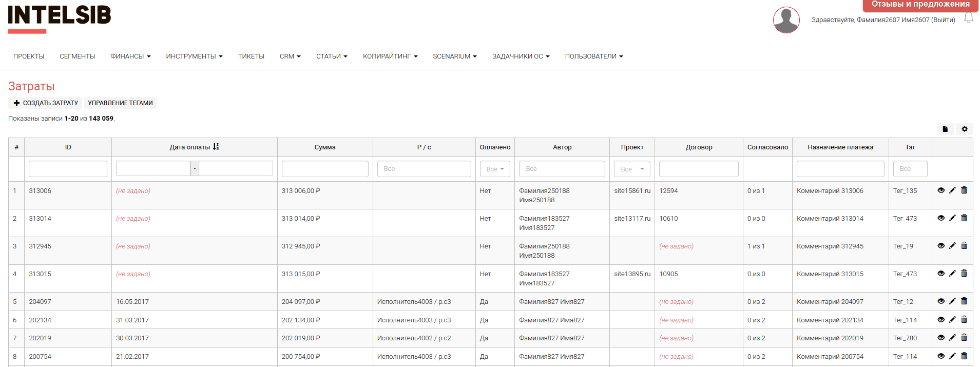Edit record 204097 with pencil icon
Screen dimensions: 980x367
pyautogui.click(x=952, y=301)
